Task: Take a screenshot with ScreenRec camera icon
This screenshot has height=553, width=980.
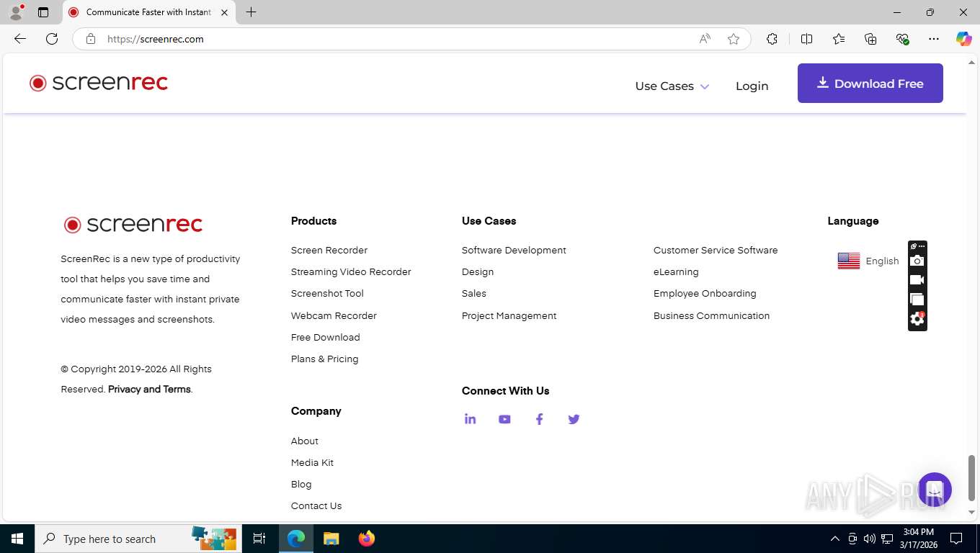Action: tap(917, 261)
